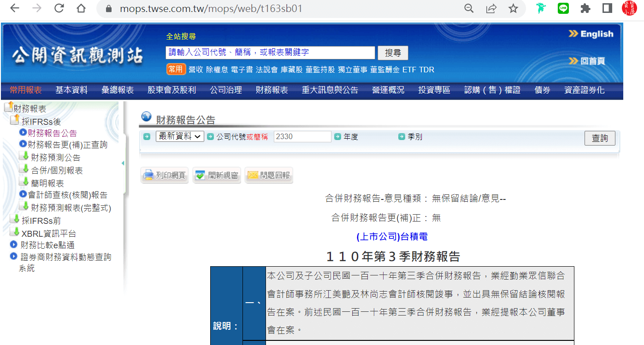Open the (上市公司)台積電 company link
This screenshot has width=644, height=345.
tap(392, 237)
